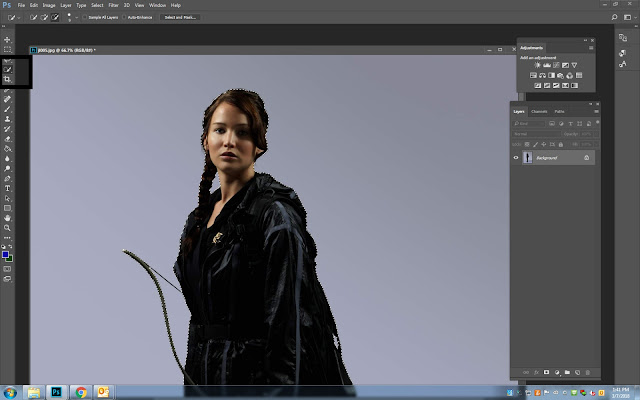Image resolution: width=640 pixels, height=400 pixels.
Task: Open the Layers panel options menu
Action: click(x=596, y=111)
